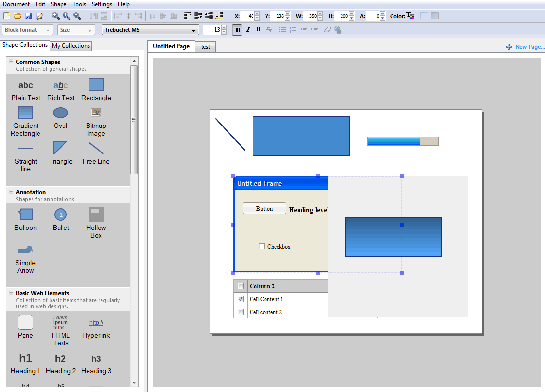The width and height of the screenshot is (545, 392).
Task: Insert hyperlink with globe icon
Action: [x=338, y=30]
